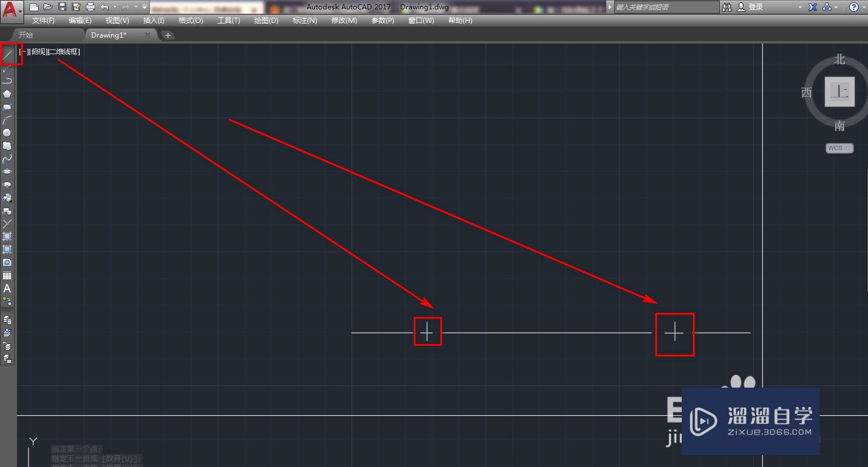Select the Line tool
This screenshot has width=868, height=467.
click(x=7, y=55)
